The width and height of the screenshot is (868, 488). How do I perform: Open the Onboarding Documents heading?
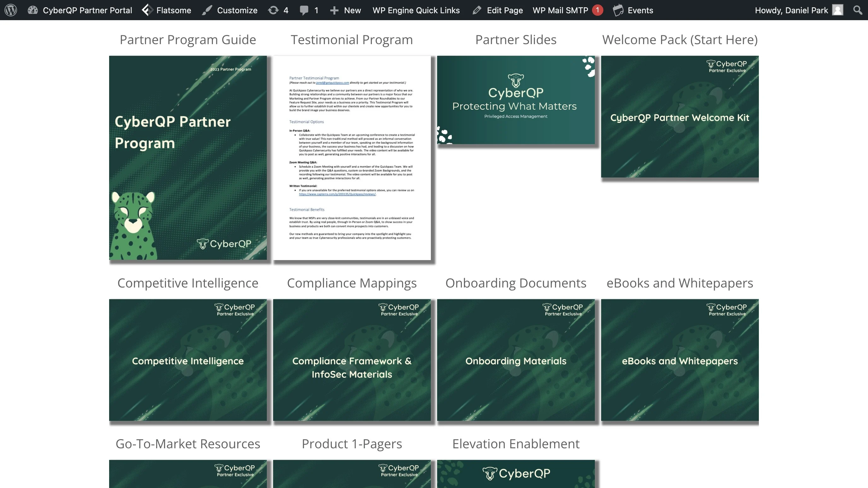[516, 283]
